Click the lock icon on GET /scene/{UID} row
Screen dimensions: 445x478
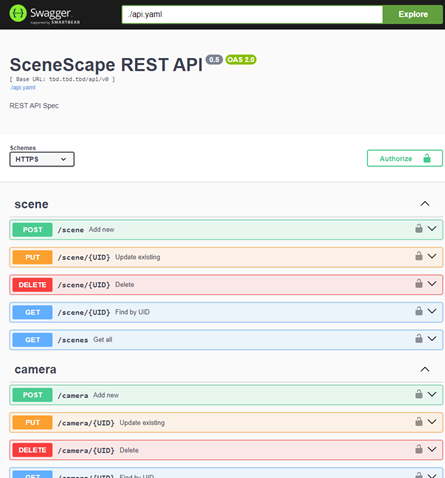[x=419, y=311]
